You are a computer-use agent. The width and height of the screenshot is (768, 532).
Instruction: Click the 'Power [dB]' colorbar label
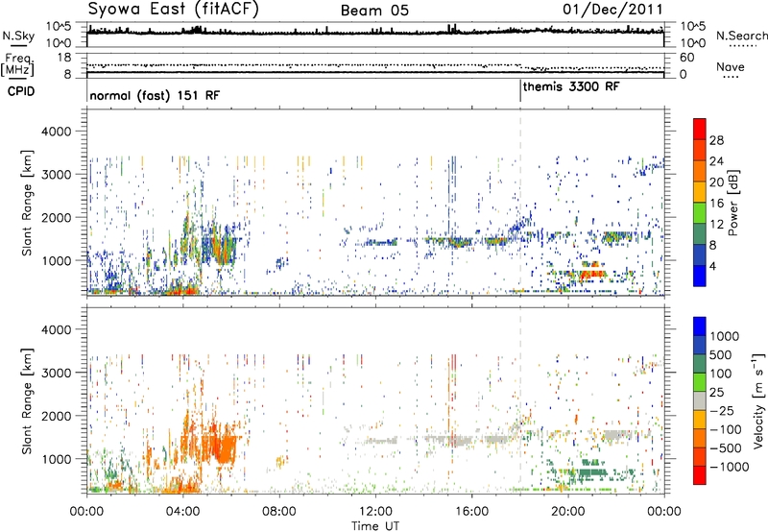tap(733, 203)
